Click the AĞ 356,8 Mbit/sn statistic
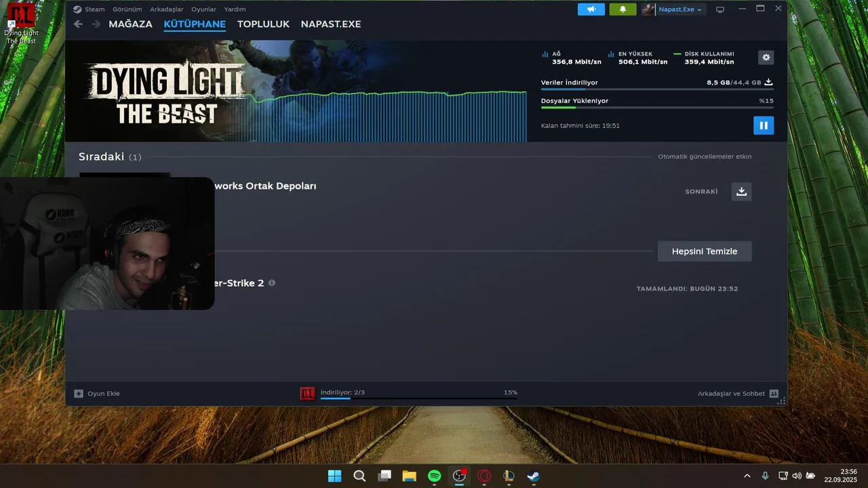The height and width of the screenshot is (488, 868). coord(571,58)
